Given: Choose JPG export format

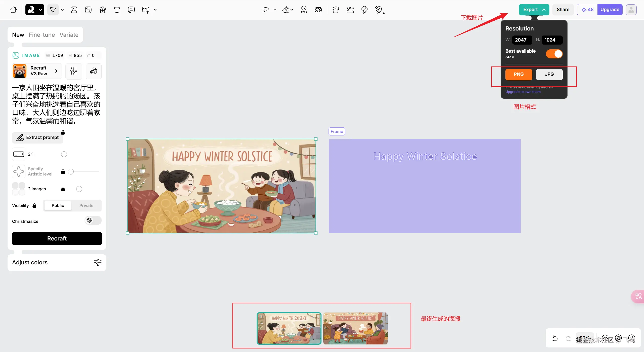Looking at the screenshot, I should tap(549, 74).
